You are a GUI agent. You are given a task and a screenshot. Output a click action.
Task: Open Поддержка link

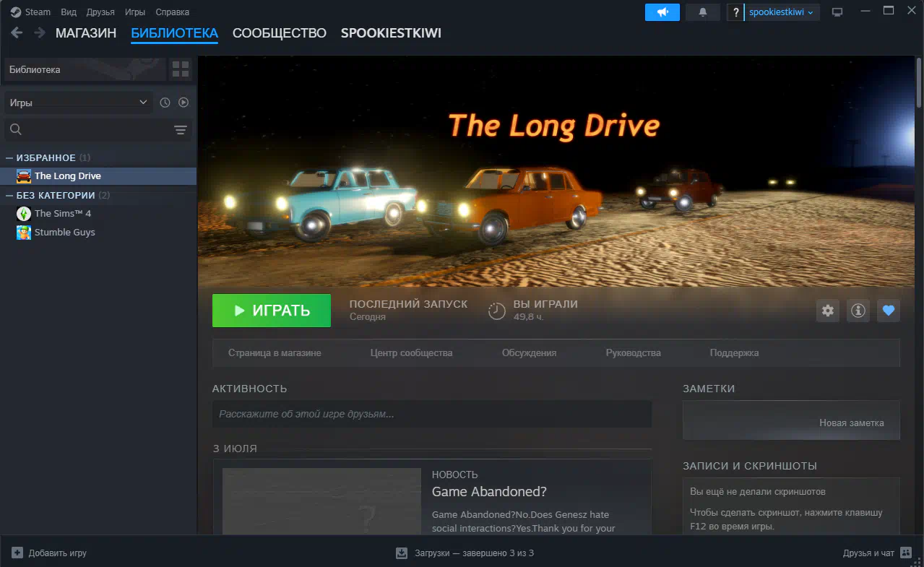[x=734, y=353]
